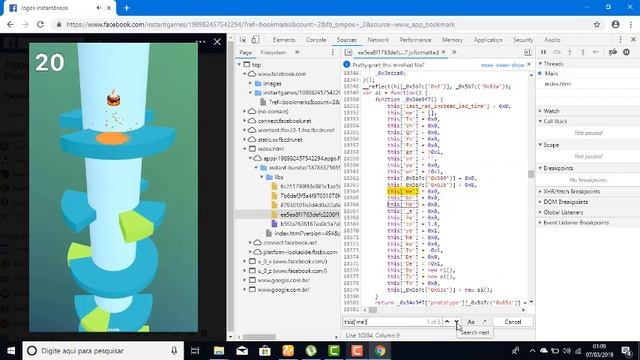Viewport: 640px width, 360px height.
Task: Click the horizontal code editor scrollbar
Action: [373, 310]
